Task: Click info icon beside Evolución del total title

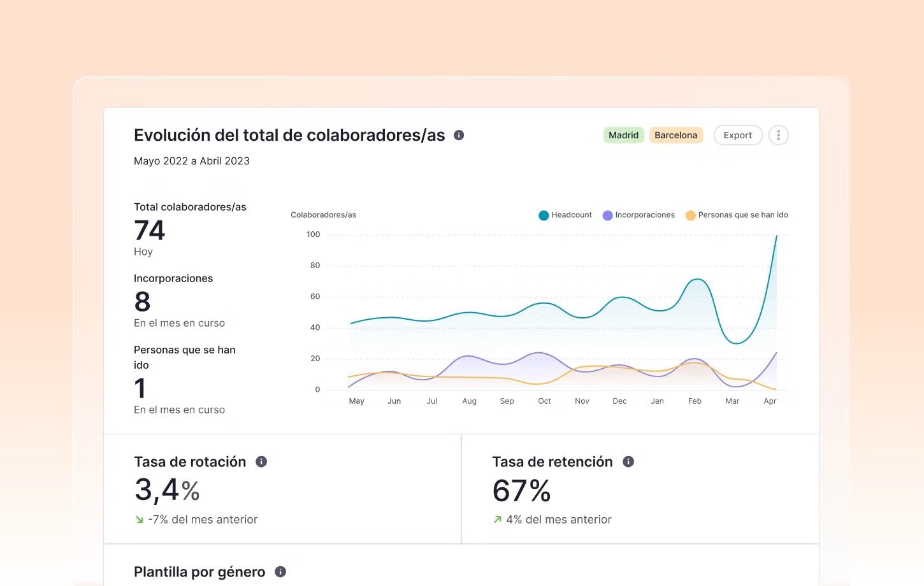Action: click(x=459, y=135)
